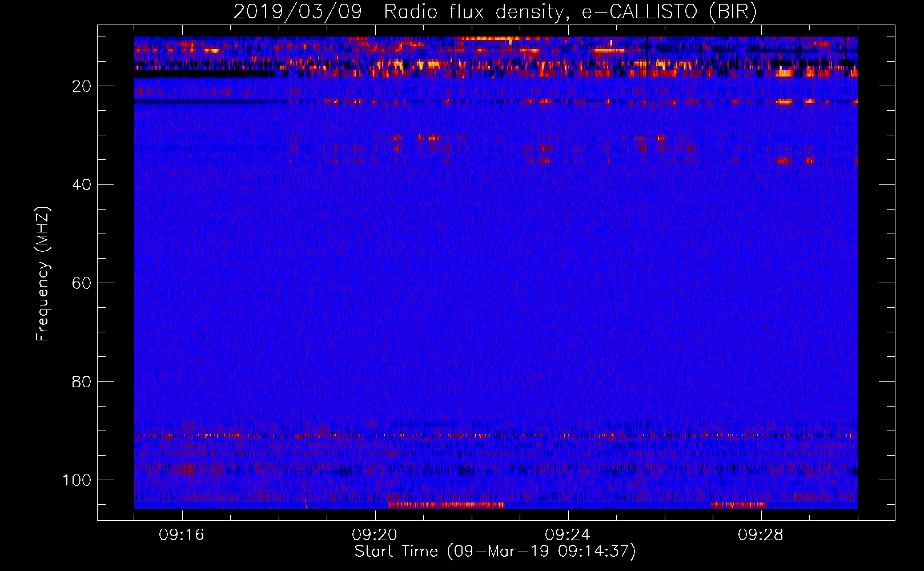Click the 40 frequency tick label
The height and width of the screenshot is (571, 924).
click(82, 185)
